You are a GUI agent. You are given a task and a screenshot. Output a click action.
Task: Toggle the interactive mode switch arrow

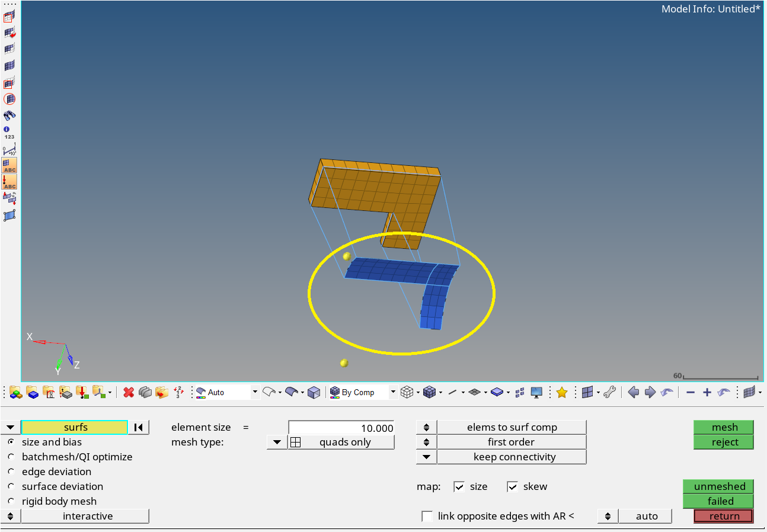click(11, 516)
